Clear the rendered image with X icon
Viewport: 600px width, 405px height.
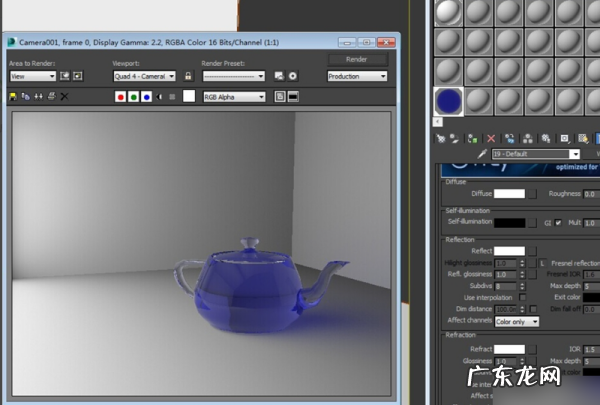click(64, 97)
